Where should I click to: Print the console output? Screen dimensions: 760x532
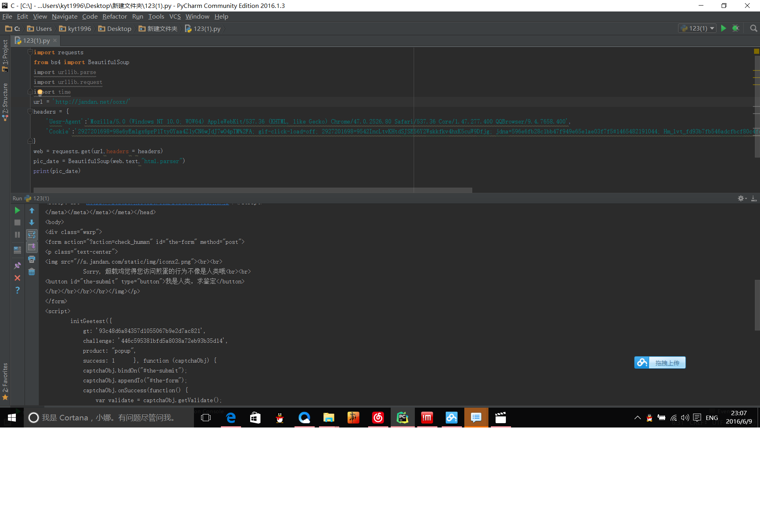[32, 259]
